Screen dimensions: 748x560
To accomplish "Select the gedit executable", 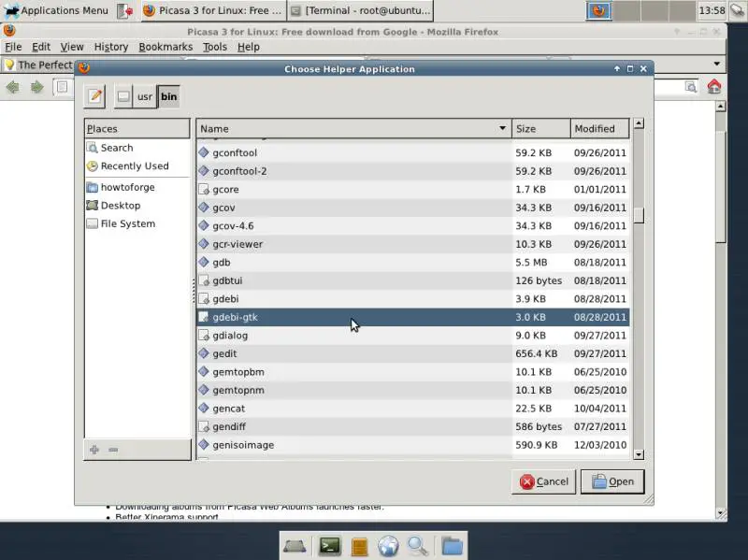I will 412,354.
